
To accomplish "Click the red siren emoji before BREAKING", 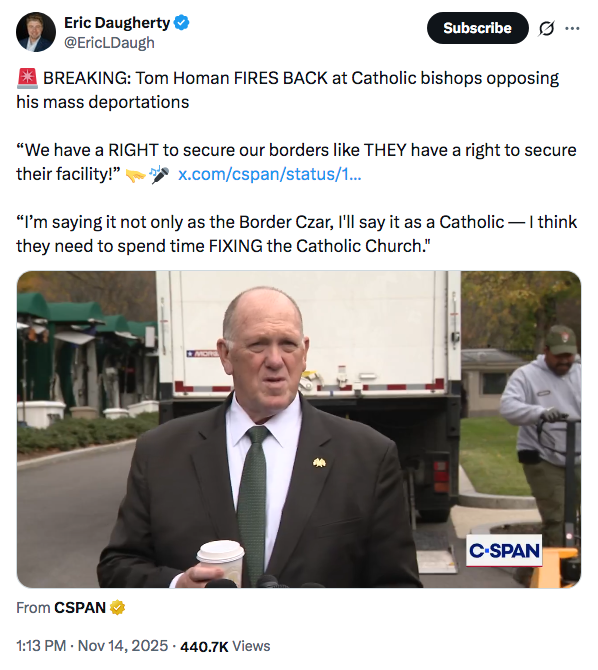I will coord(27,79).
